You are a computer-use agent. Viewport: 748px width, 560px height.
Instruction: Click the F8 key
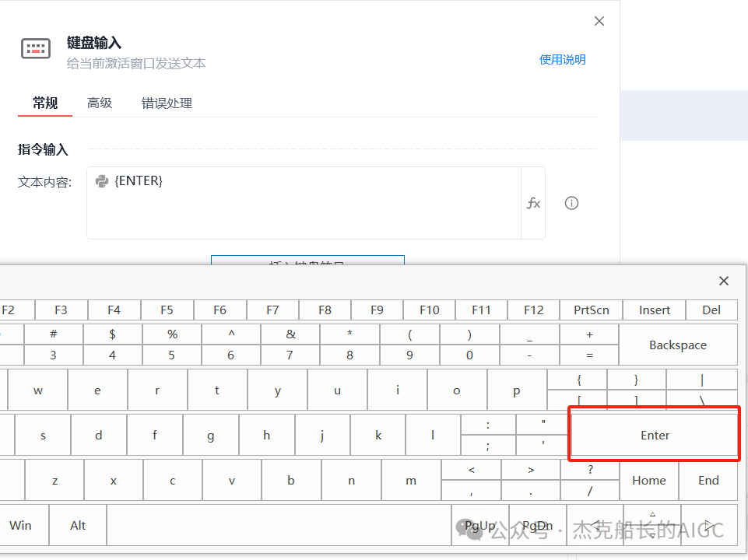tap(325, 310)
